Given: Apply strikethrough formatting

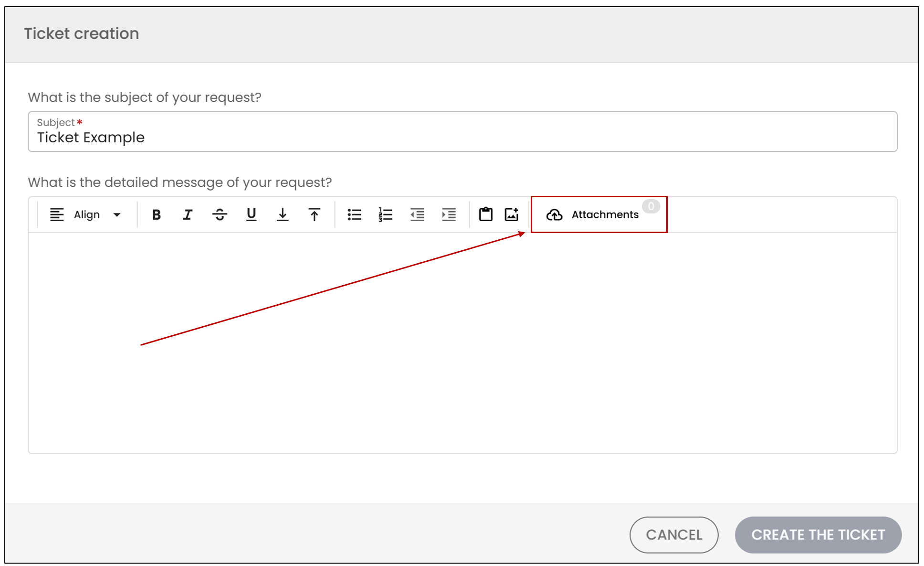Looking at the screenshot, I should coord(220,215).
